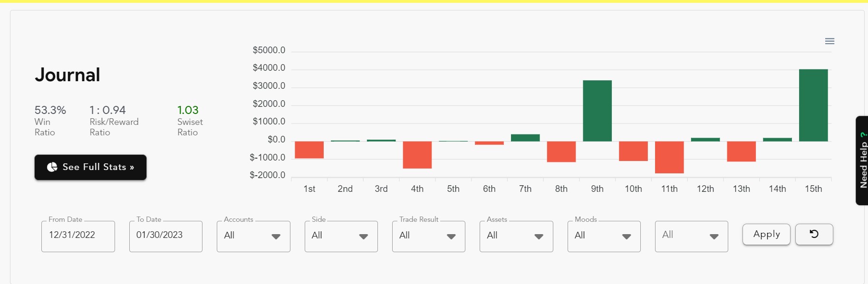Open the chart hamburger menu icon

point(829,41)
